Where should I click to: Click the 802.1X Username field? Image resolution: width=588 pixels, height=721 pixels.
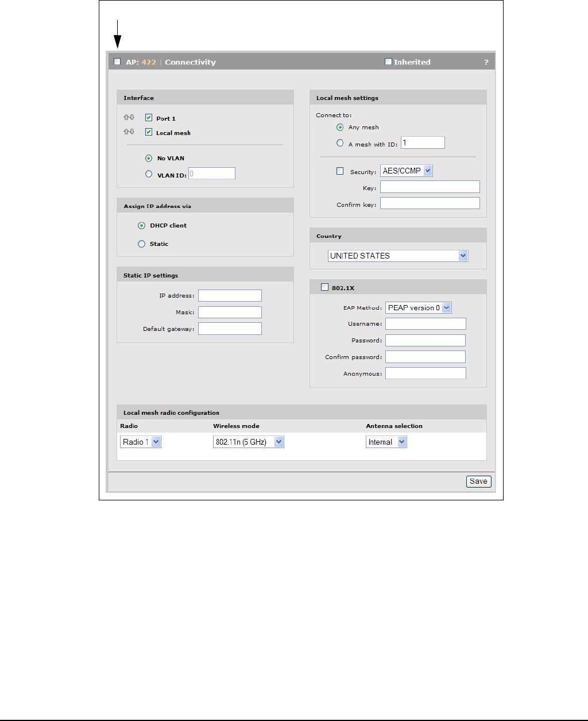[425, 324]
